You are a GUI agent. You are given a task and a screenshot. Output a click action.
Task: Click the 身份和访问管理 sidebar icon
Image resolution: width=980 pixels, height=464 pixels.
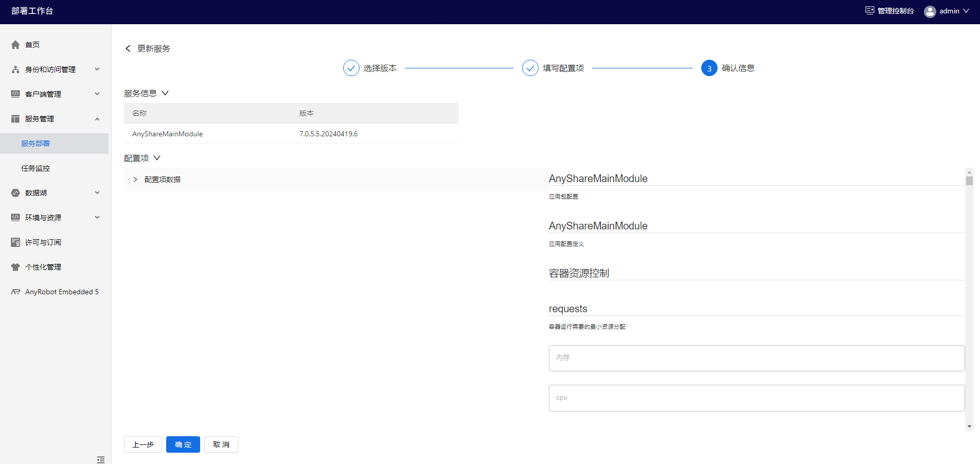pyautogui.click(x=15, y=69)
